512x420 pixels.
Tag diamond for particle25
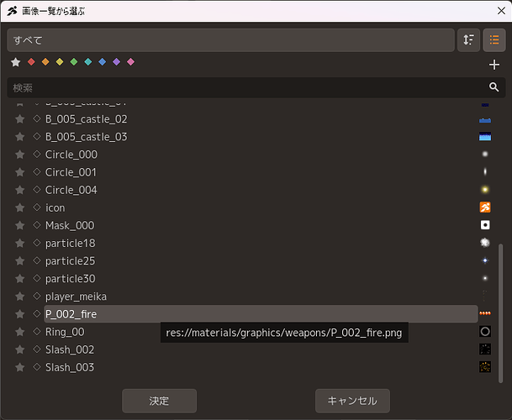click(x=37, y=260)
